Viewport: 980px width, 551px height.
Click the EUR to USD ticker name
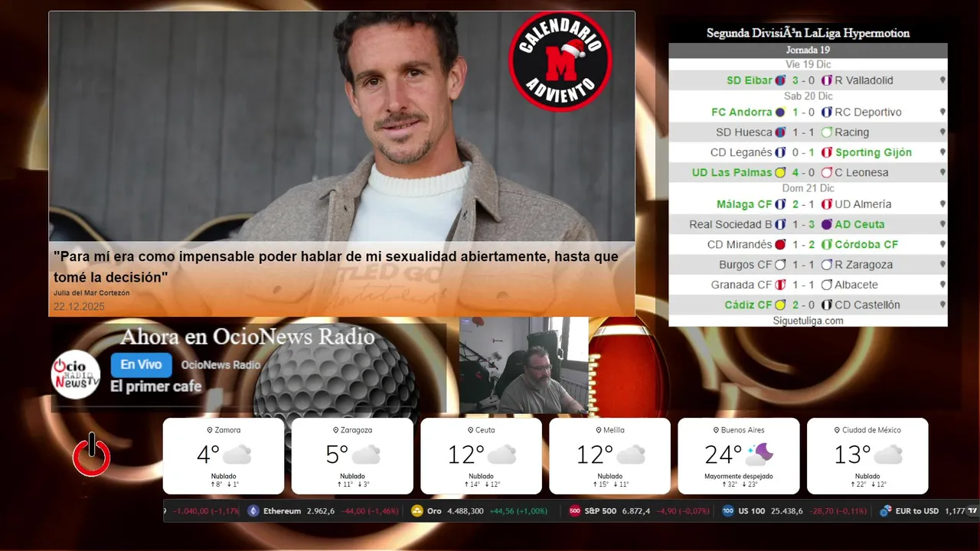coord(916,511)
